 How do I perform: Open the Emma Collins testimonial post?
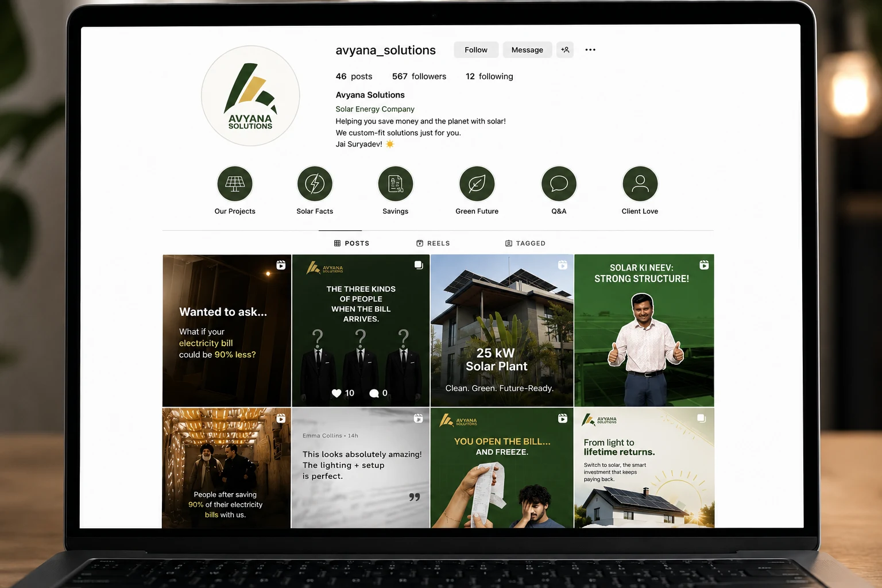(x=361, y=468)
